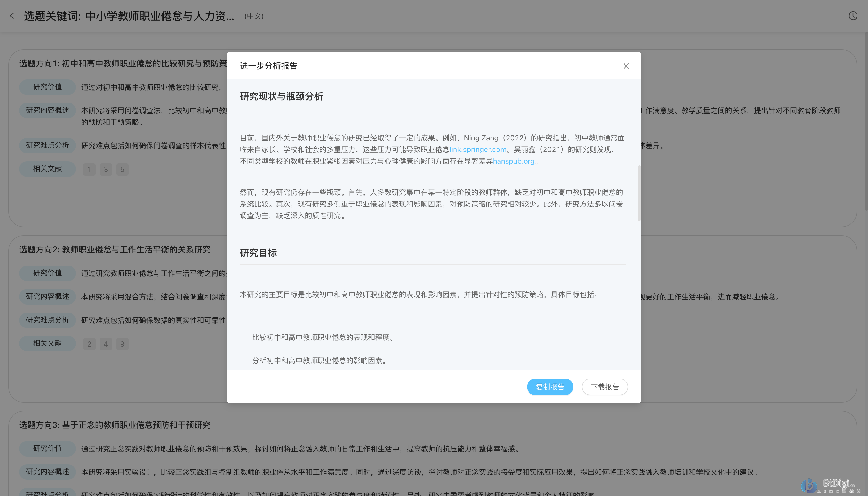Select the 研究难点分析 tag of 选题方向2

[47, 320]
